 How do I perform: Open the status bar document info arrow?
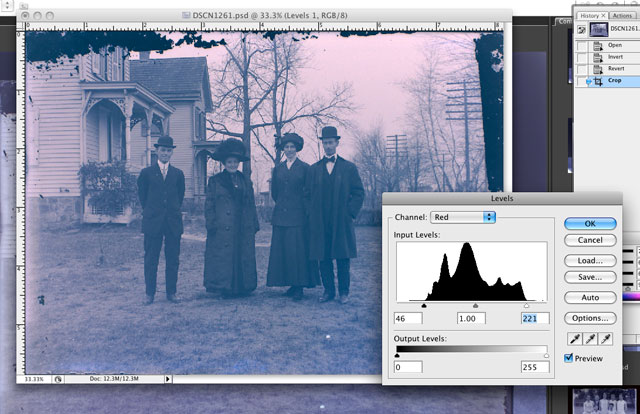click(167, 379)
